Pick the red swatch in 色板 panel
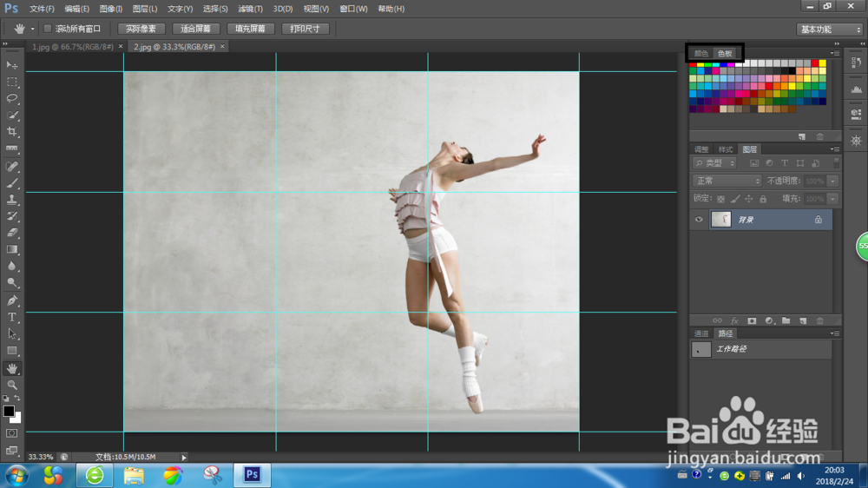This screenshot has height=488, width=868. [x=694, y=63]
